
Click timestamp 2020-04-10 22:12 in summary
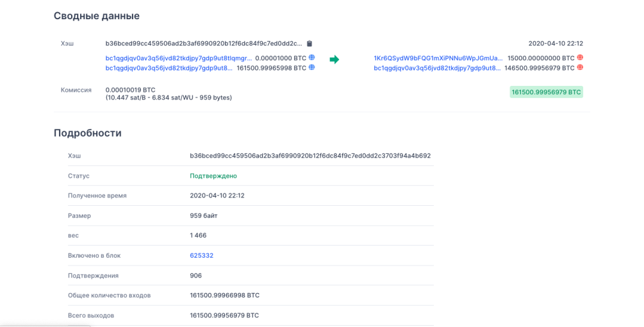(x=556, y=44)
